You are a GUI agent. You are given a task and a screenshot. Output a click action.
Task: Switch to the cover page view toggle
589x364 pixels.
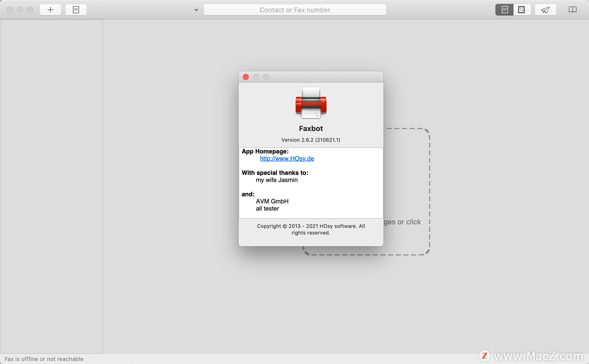pyautogui.click(x=522, y=10)
